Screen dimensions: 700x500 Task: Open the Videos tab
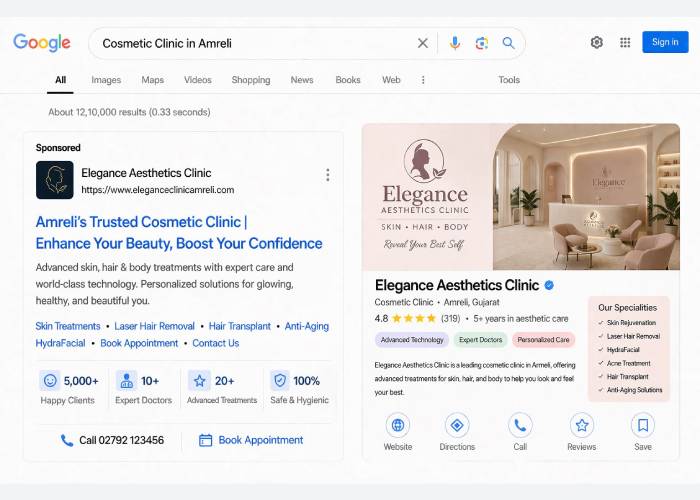198,80
